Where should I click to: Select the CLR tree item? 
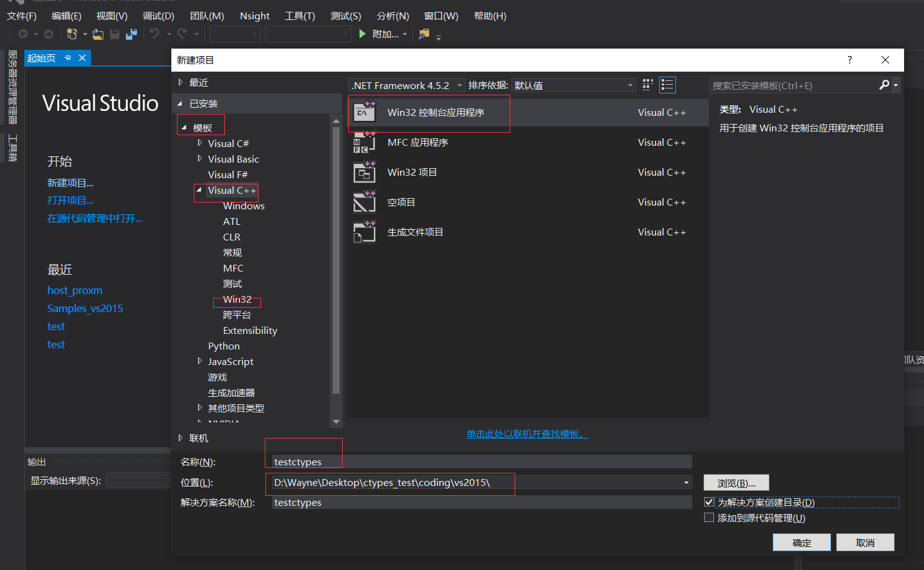click(232, 237)
